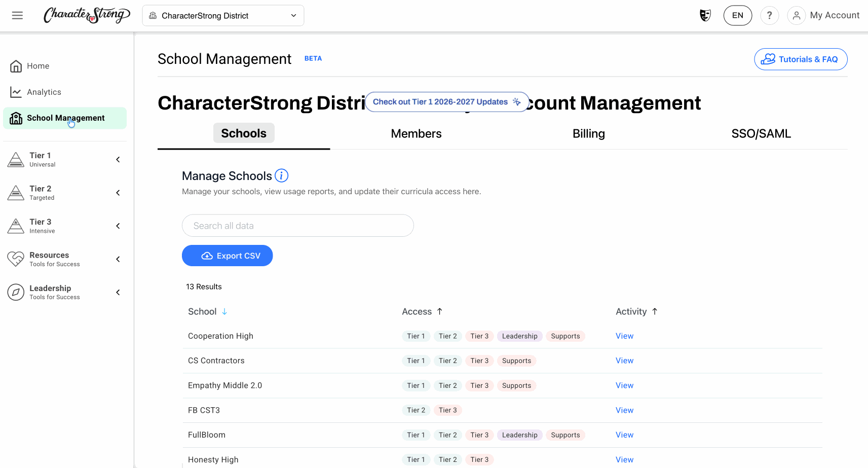Sort by School column arrow

224,311
